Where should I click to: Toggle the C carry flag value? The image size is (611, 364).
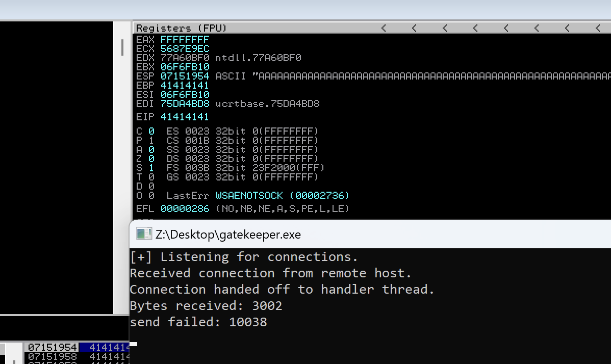(x=151, y=131)
